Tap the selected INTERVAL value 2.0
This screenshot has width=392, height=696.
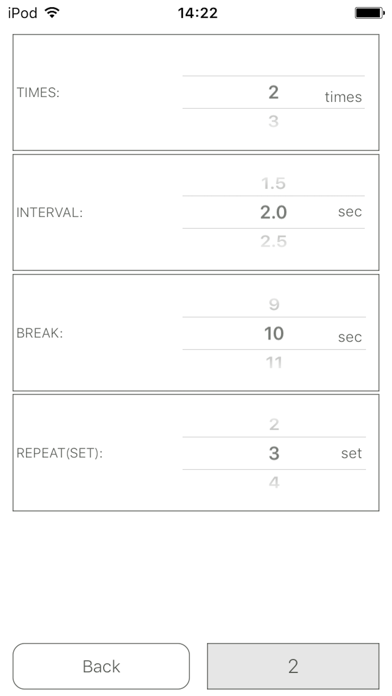tap(273, 212)
